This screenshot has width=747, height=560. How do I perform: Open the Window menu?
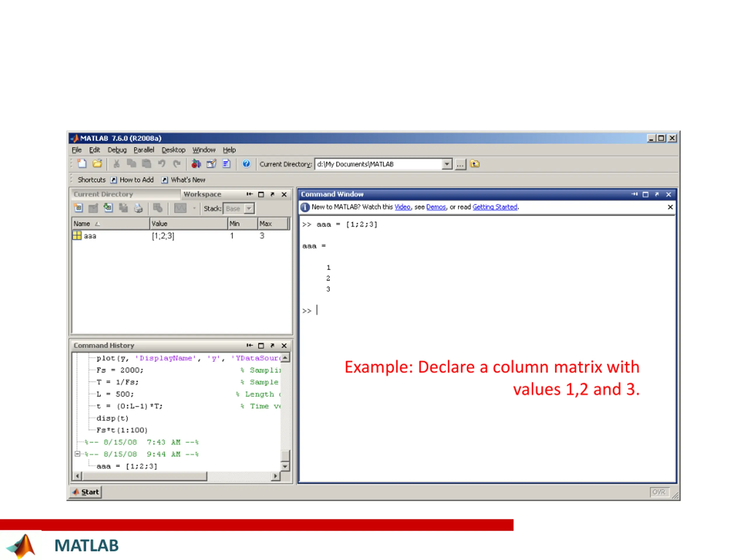click(x=204, y=150)
